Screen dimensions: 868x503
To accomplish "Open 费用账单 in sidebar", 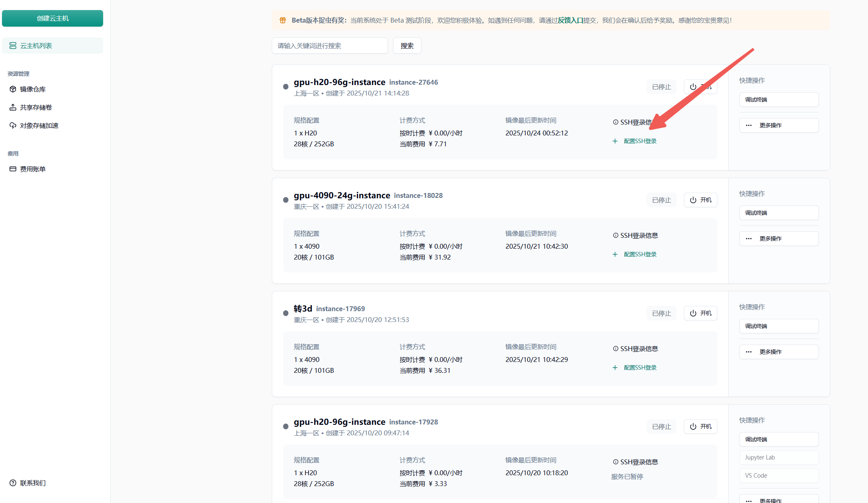I will click(33, 169).
